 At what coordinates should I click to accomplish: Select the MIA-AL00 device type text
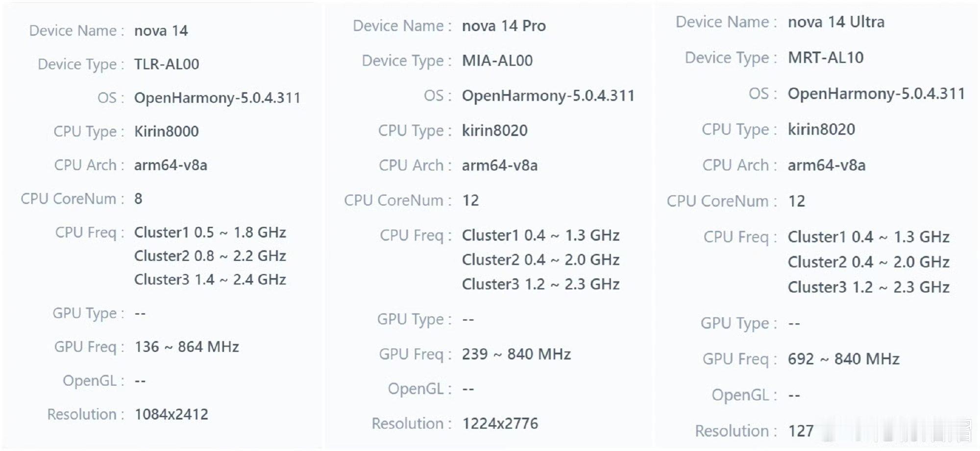point(497,61)
